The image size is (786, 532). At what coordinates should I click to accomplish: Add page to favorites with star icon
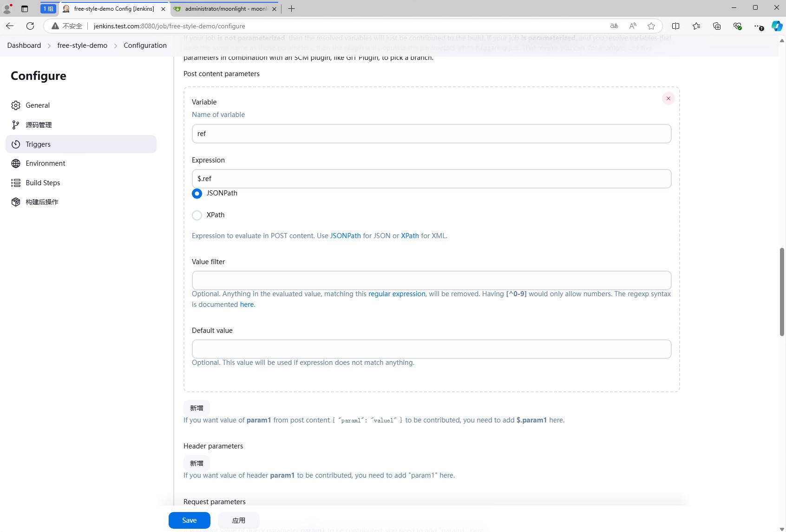coord(651,26)
